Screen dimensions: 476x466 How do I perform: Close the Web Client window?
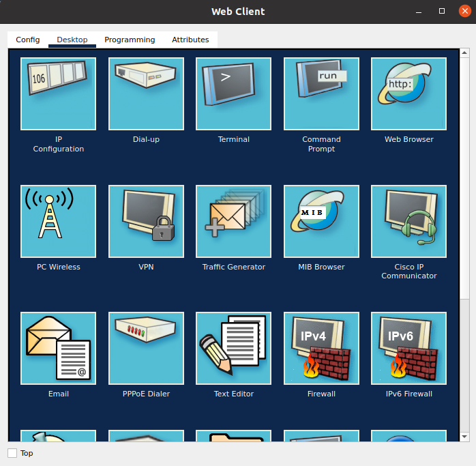tap(464, 11)
